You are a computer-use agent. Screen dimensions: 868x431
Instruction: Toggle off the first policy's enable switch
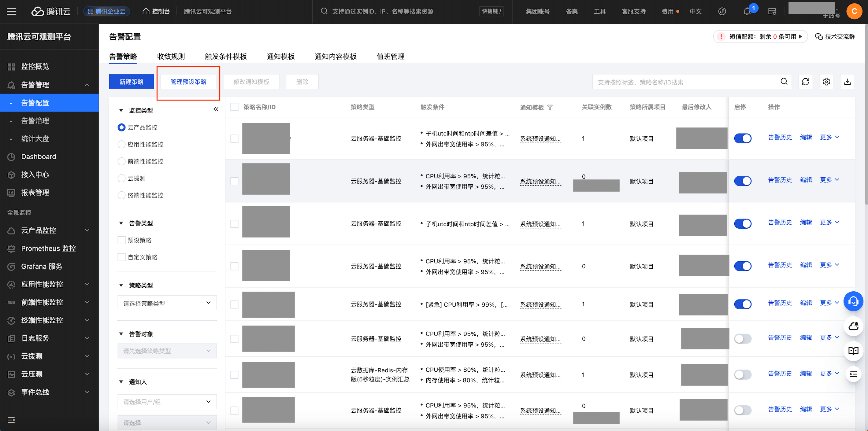(x=743, y=138)
